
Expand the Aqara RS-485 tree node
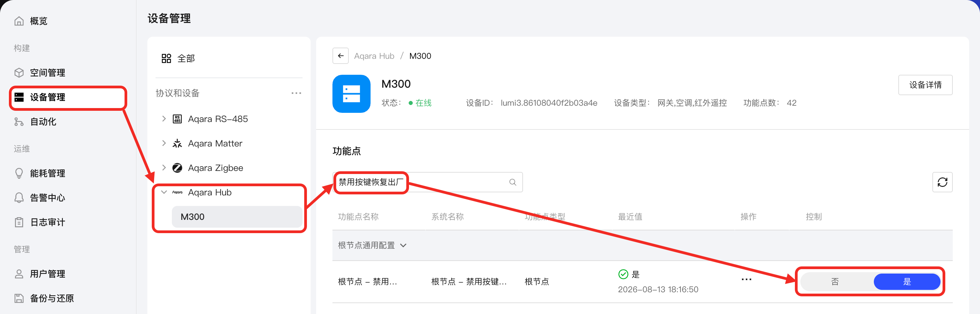pos(164,119)
